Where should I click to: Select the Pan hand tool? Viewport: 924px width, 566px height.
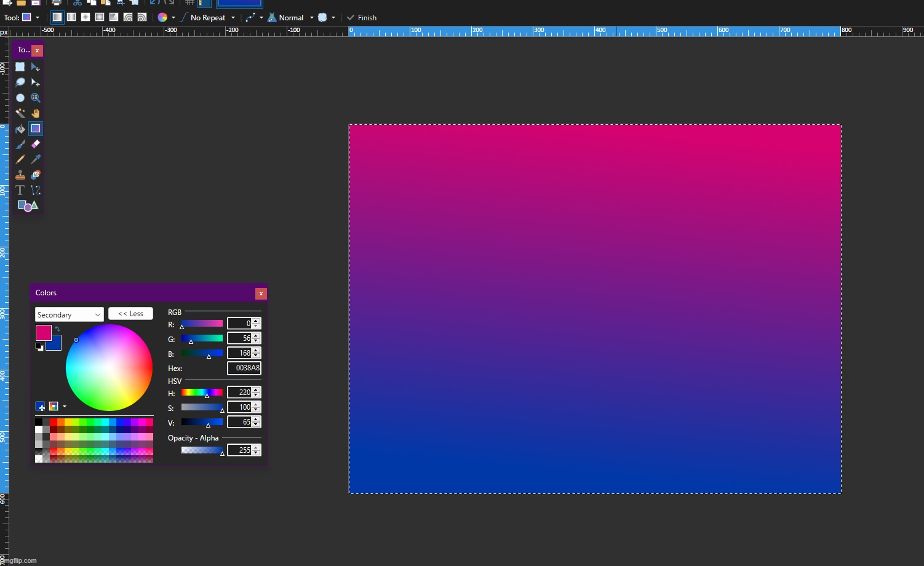coord(36,113)
